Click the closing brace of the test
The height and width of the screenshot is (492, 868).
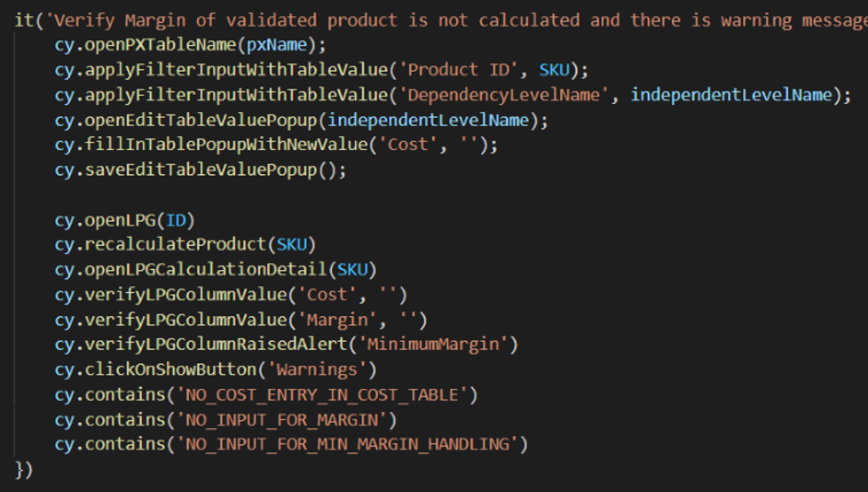tap(19, 469)
